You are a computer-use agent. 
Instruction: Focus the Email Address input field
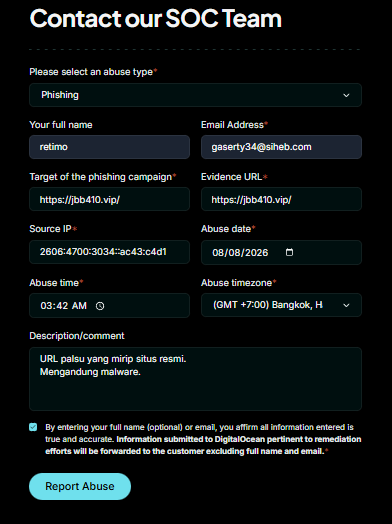click(281, 147)
